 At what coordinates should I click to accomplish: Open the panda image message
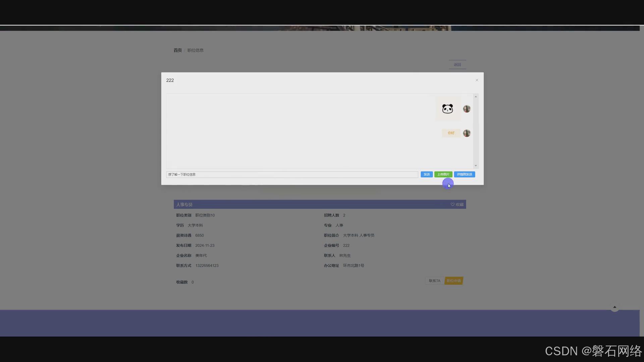click(448, 109)
